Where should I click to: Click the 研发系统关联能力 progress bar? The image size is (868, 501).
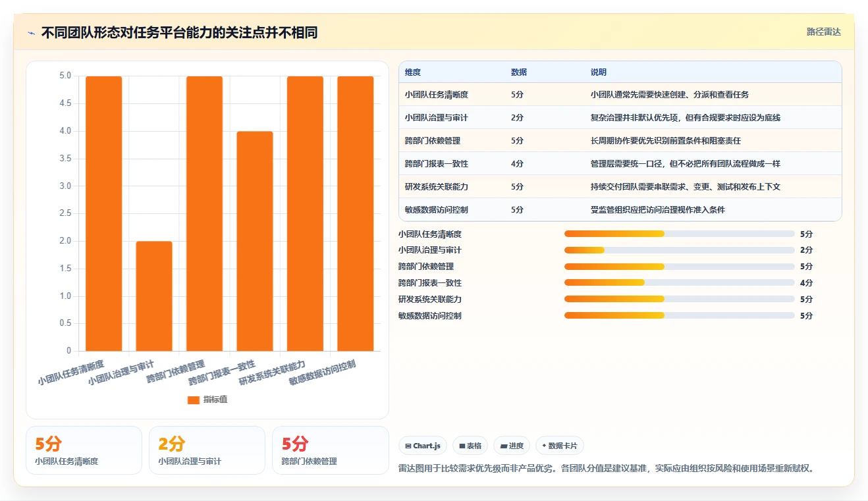tap(680, 300)
